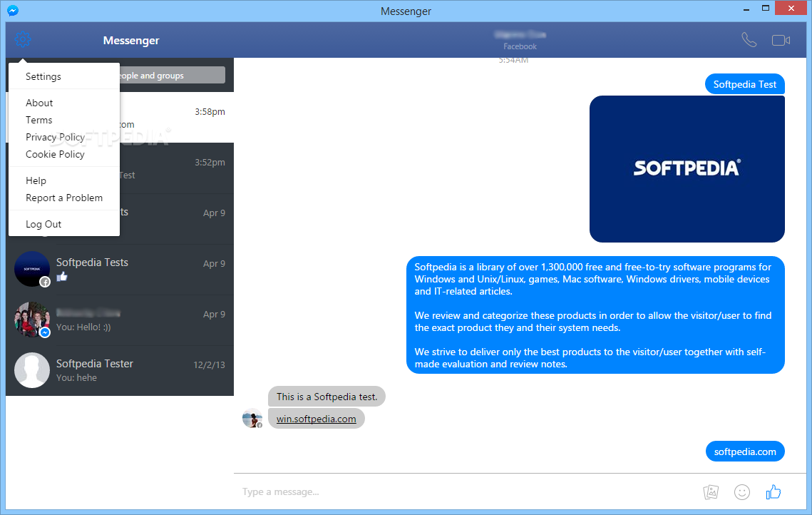The image size is (812, 515).
Task: Click Log Out in the menu
Action: coord(64,225)
